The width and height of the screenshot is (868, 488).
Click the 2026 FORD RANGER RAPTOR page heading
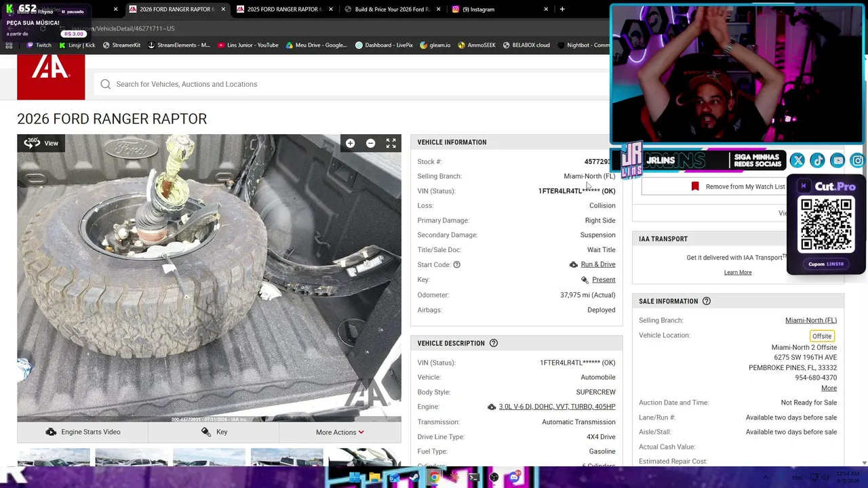112,119
